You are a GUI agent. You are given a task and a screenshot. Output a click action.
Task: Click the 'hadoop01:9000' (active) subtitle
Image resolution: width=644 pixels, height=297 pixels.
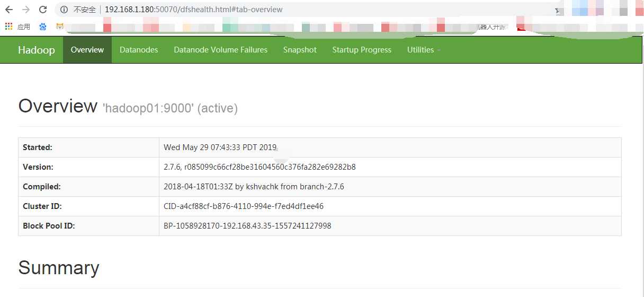(170, 108)
